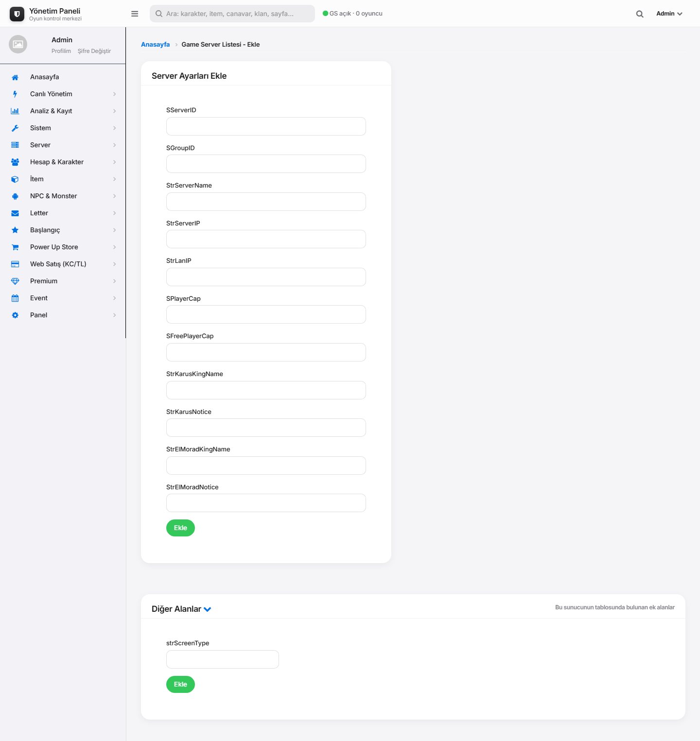Viewport: 700px width, 741px height.
Task: Expand the Canlı Yönetim submenu arrow
Action: coord(115,94)
